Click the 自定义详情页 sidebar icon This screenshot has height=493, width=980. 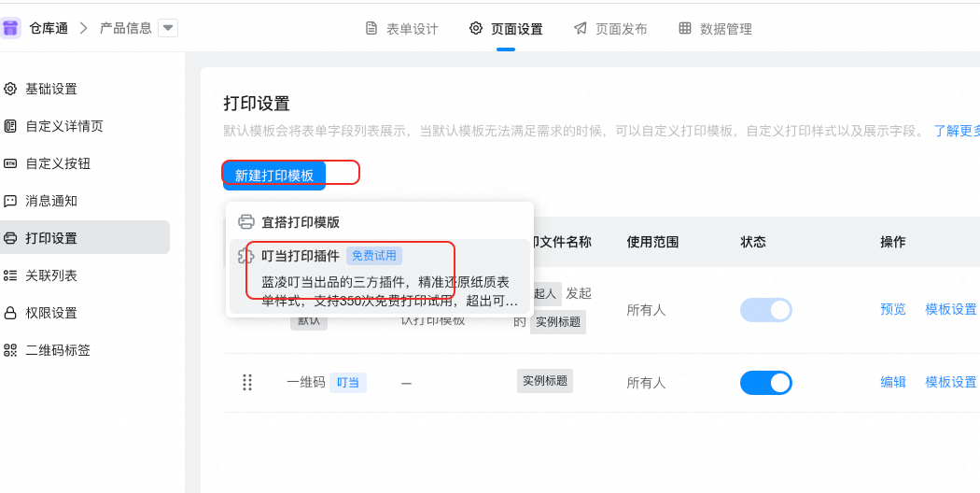point(10,126)
